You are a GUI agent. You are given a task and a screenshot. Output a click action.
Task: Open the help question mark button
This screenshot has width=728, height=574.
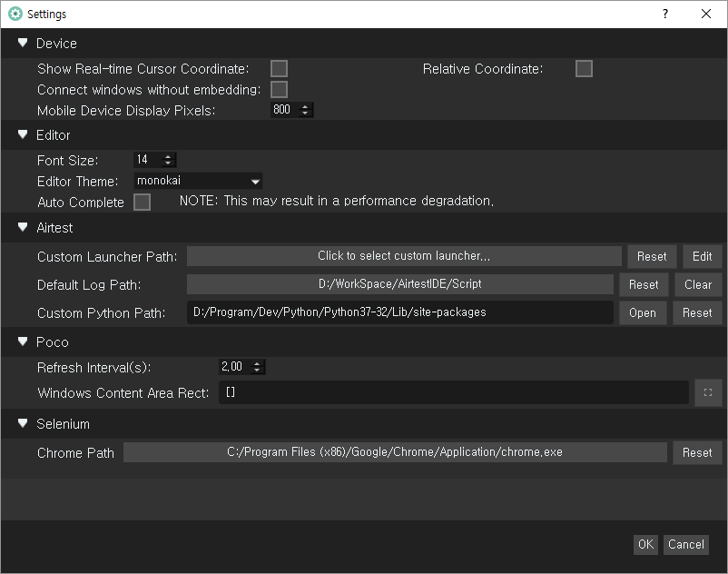(664, 14)
